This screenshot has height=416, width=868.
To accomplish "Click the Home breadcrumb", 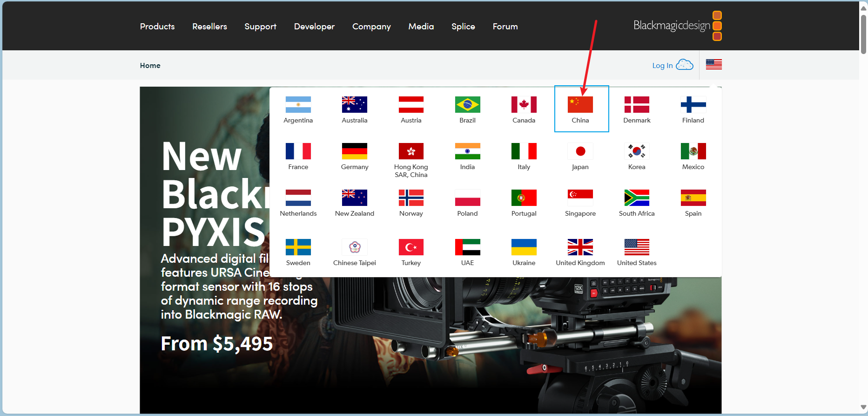I will (150, 66).
